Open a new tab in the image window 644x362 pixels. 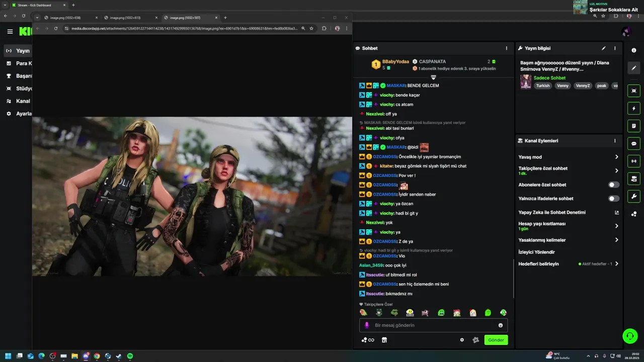click(x=225, y=18)
